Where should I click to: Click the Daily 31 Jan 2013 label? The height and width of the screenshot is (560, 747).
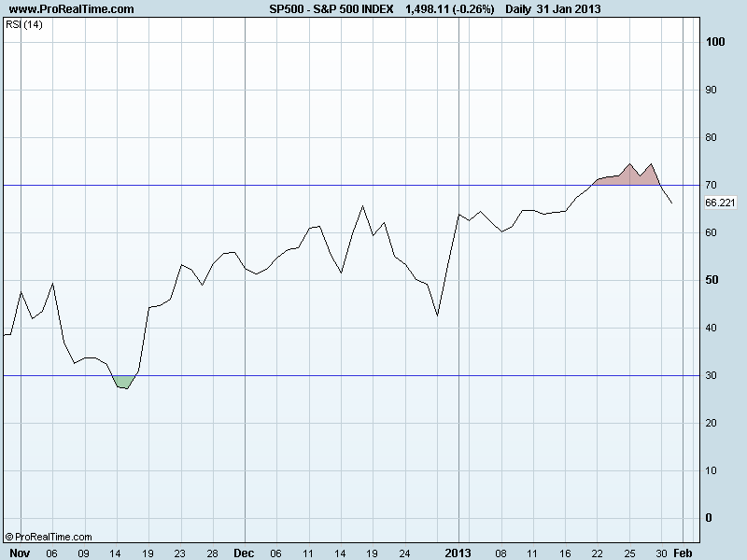point(553,9)
